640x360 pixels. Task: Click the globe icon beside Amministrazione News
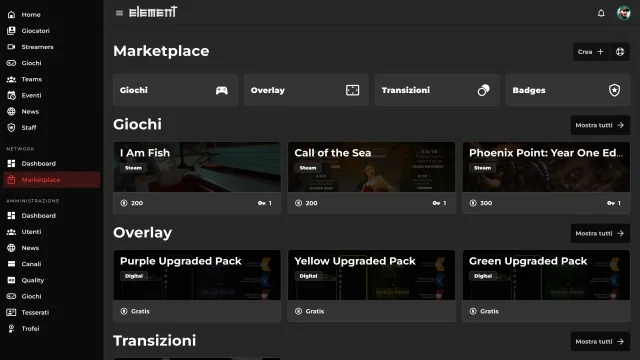pos(11,248)
